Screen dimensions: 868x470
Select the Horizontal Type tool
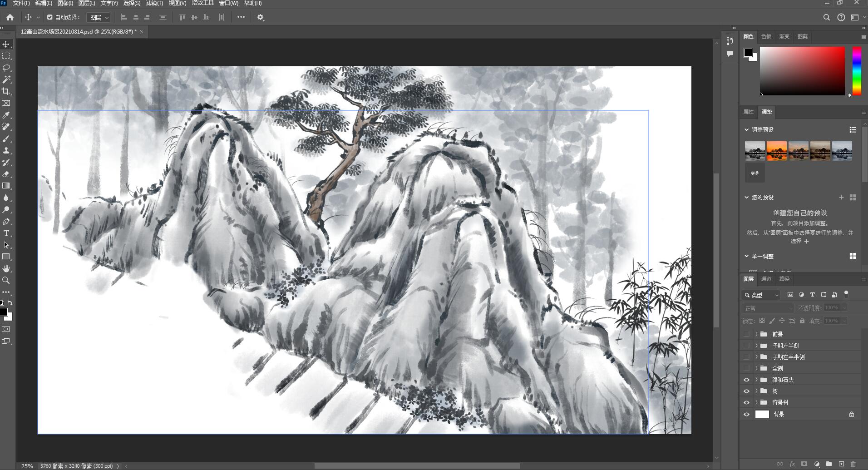point(6,233)
